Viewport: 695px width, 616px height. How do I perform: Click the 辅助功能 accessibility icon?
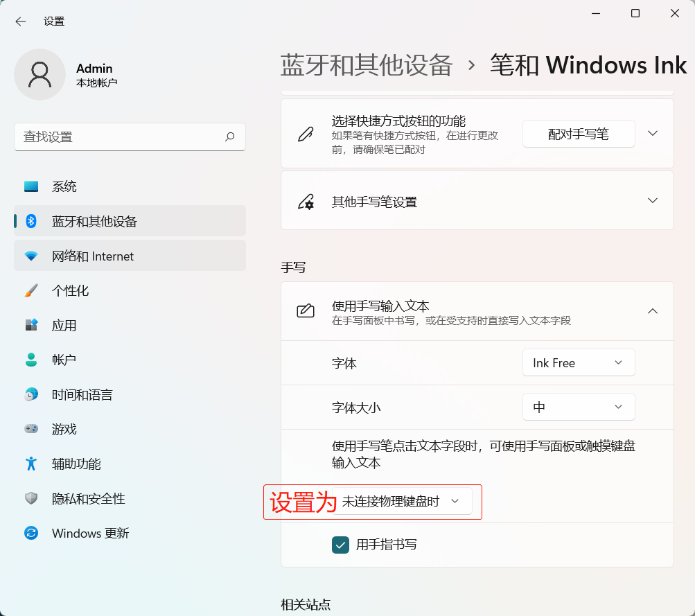31,464
